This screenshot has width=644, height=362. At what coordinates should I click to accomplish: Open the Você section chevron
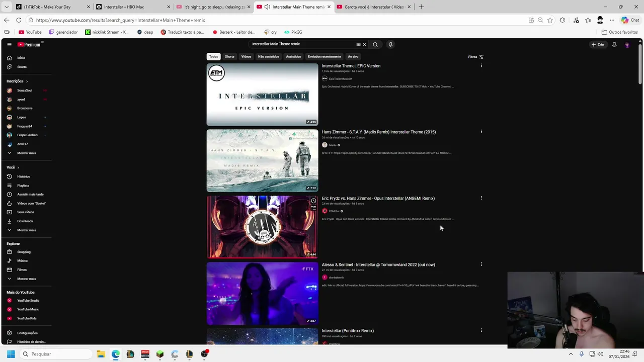[18, 167]
